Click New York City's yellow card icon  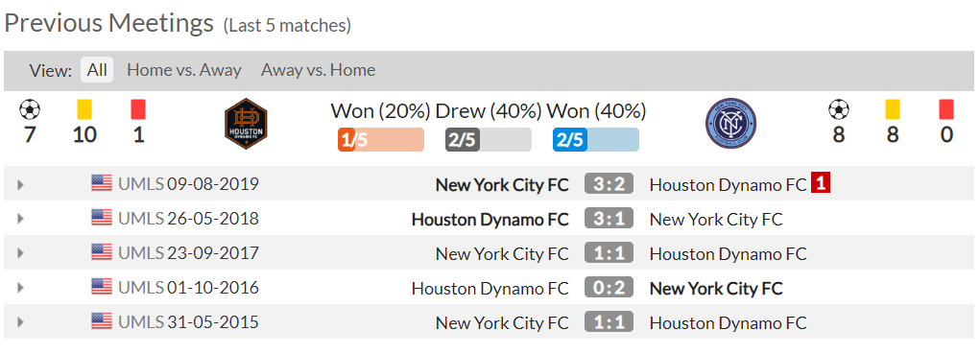click(x=893, y=110)
